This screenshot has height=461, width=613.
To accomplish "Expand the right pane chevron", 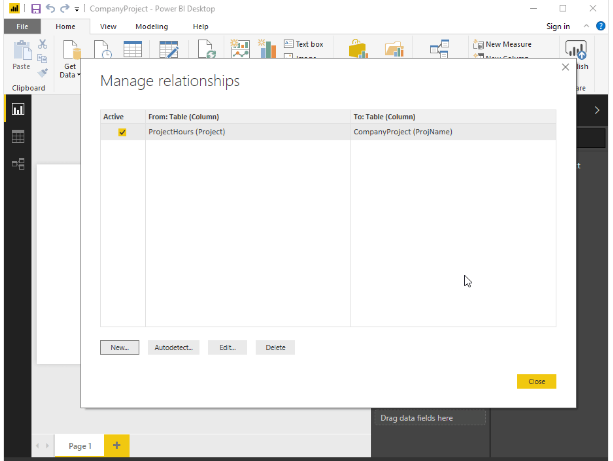I will click(597, 110).
